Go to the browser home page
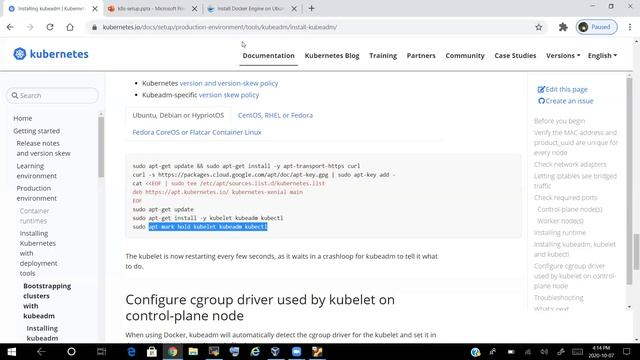The image size is (640, 360). (70, 27)
